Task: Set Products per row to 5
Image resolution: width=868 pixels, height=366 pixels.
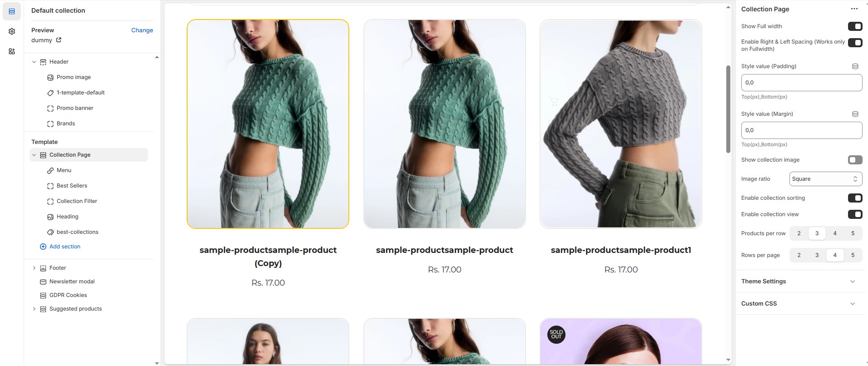Action: (x=853, y=233)
